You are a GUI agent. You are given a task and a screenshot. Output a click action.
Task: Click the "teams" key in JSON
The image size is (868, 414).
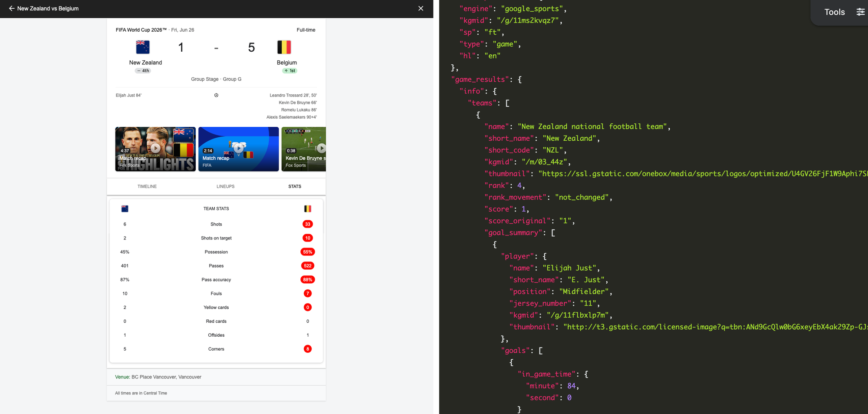click(x=482, y=103)
